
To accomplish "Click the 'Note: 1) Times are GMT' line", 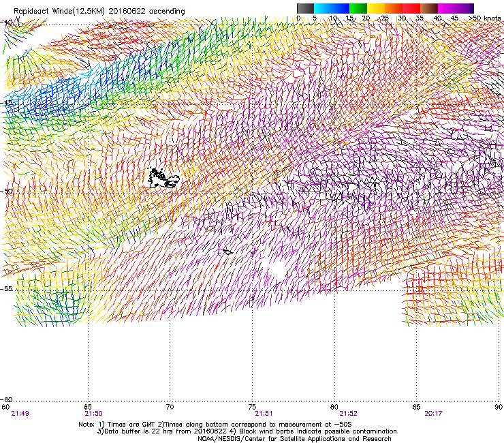I will coord(215,425).
